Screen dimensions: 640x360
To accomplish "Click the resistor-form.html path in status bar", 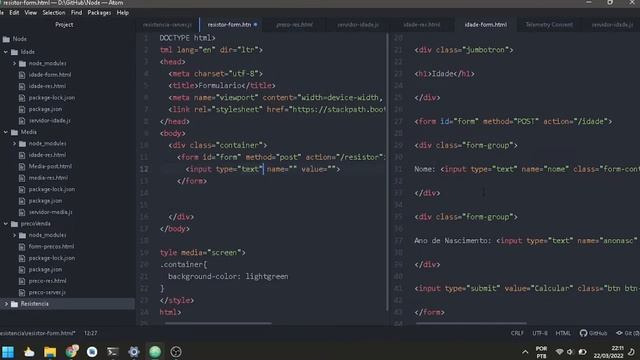I will coord(38,333).
